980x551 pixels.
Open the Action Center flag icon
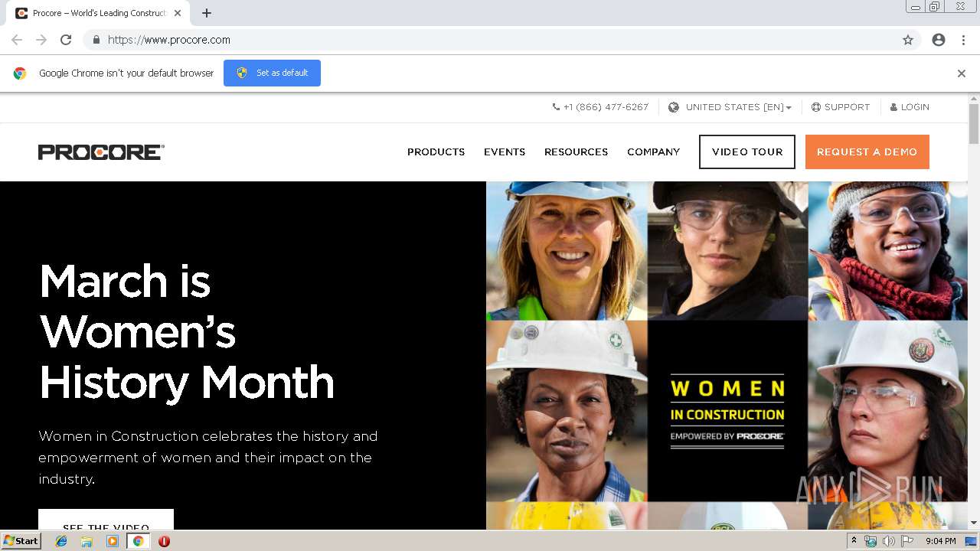907,541
